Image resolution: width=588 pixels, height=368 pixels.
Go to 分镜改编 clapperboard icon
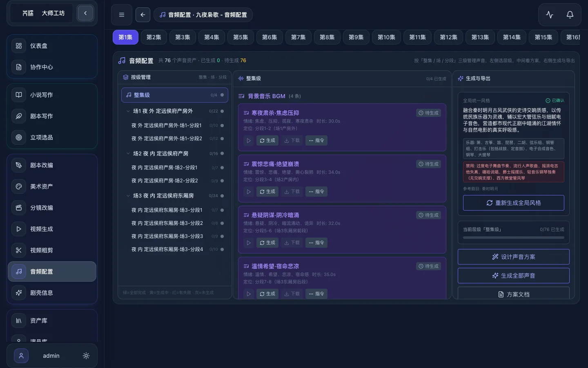coord(19,208)
